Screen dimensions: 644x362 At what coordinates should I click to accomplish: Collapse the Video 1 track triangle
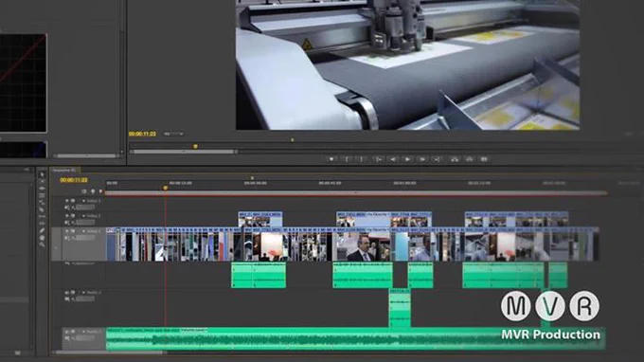tap(83, 231)
